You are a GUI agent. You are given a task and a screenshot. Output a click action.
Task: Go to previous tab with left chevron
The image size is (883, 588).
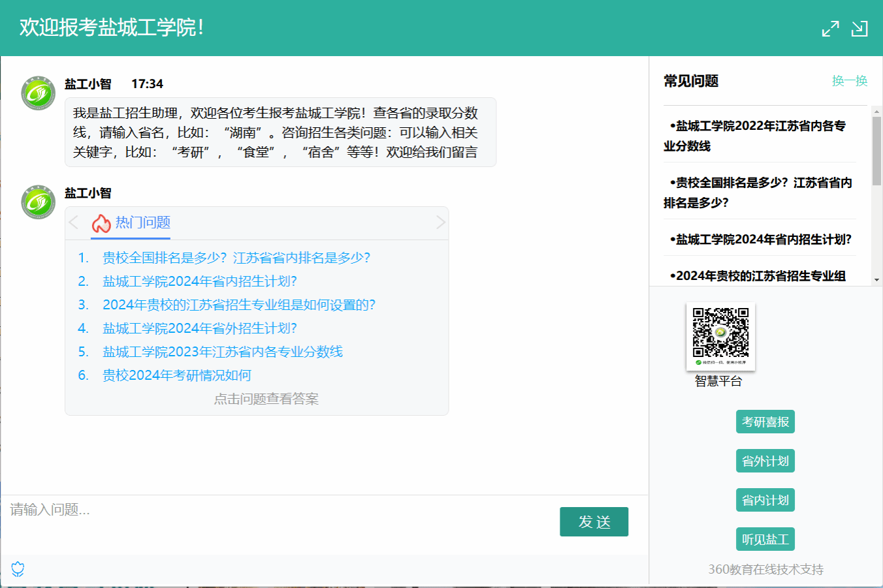[x=74, y=223]
